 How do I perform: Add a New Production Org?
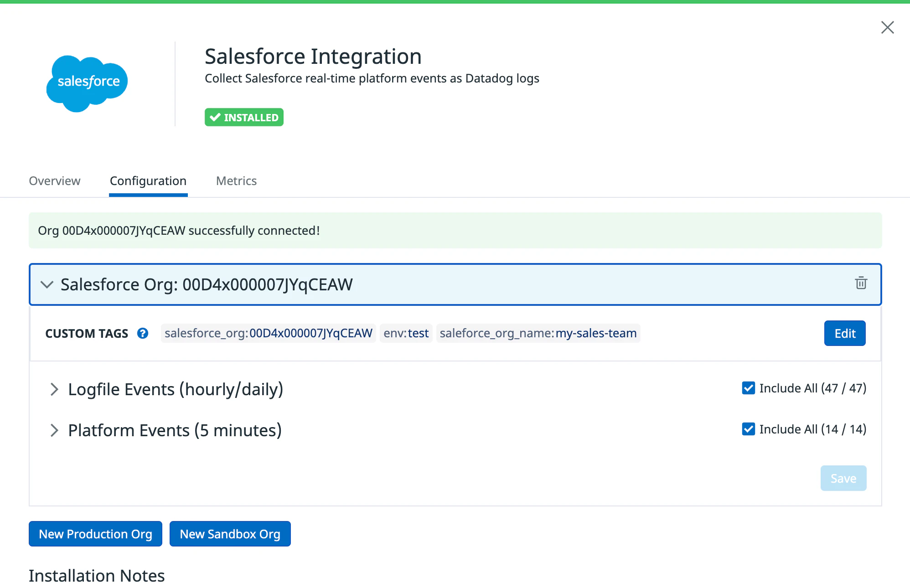pyautogui.click(x=95, y=534)
